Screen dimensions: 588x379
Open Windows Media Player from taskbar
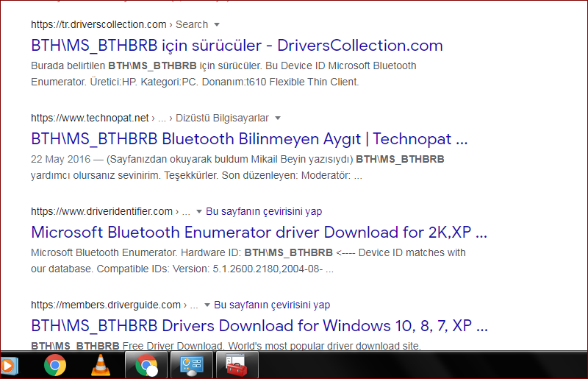coord(8,366)
